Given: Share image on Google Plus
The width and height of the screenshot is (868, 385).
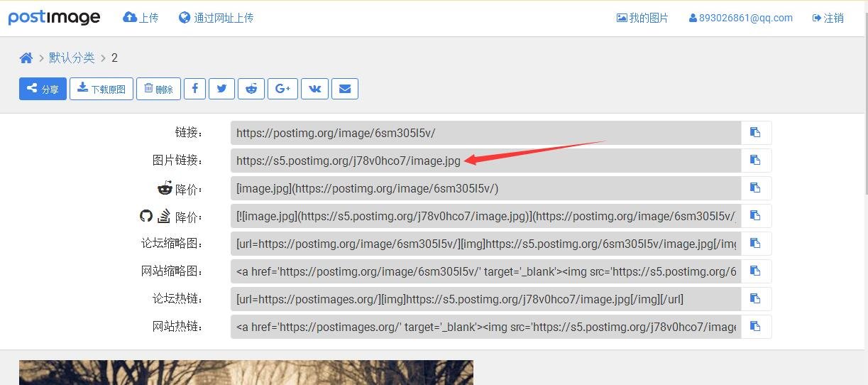Looking at the screenshot, I should [282, 89].
